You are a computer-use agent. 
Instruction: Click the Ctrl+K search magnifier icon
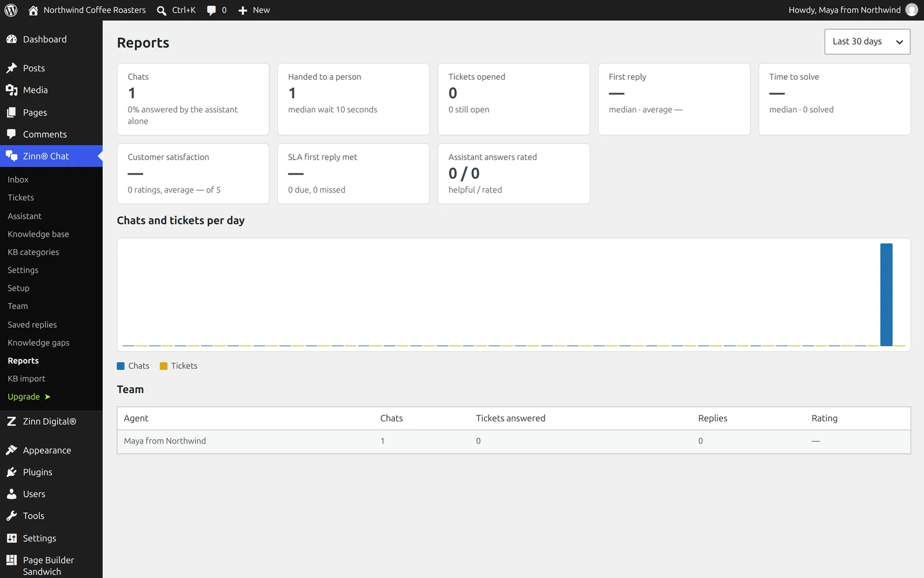pyautogui.click(x=162, y=10)
